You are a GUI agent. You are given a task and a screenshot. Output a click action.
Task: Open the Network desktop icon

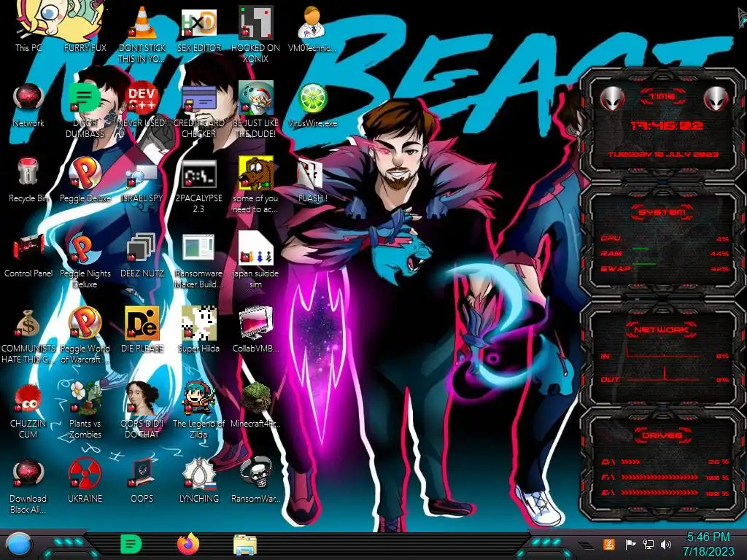[x=28, y=105]
